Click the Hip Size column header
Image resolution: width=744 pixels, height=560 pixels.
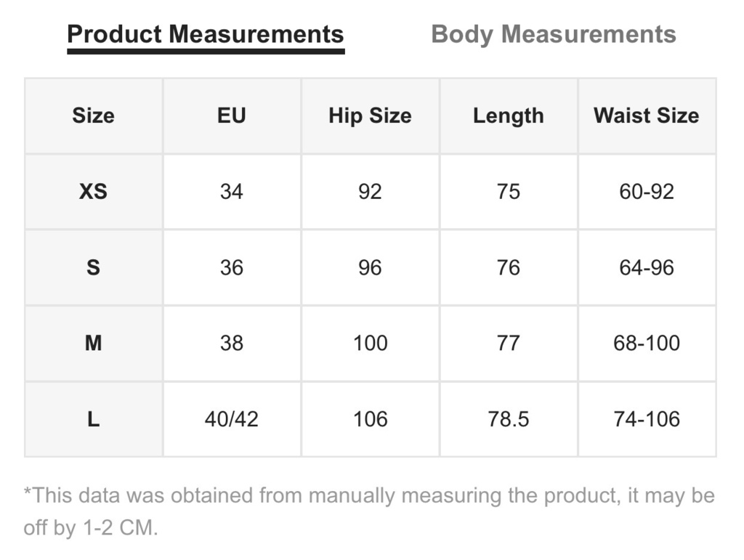point(370,115)
